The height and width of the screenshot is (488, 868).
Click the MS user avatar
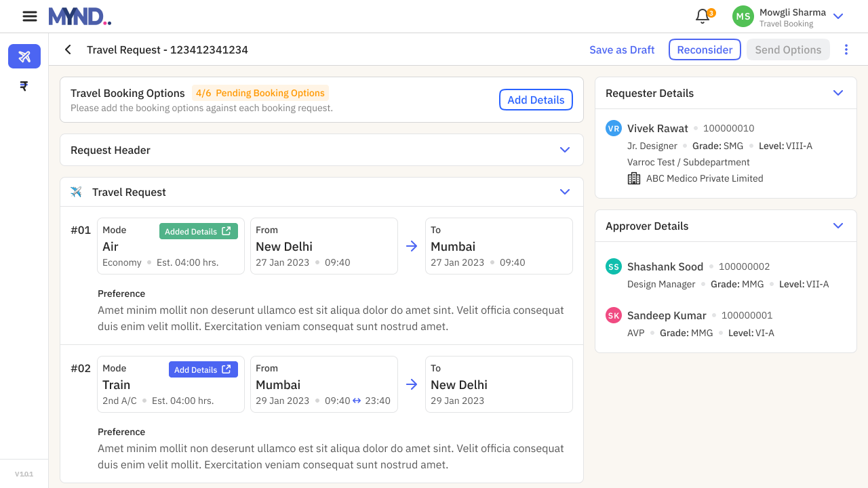(x=743, y=16)
